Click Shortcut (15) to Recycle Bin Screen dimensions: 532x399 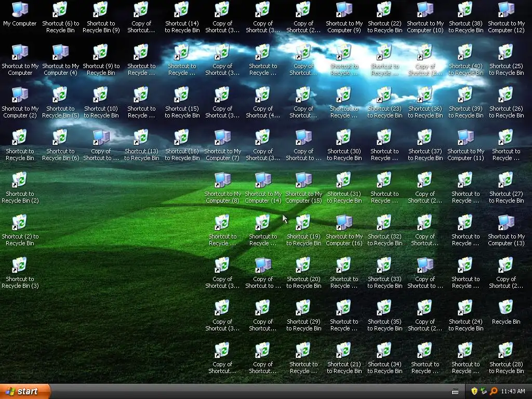tap(182, 103)
